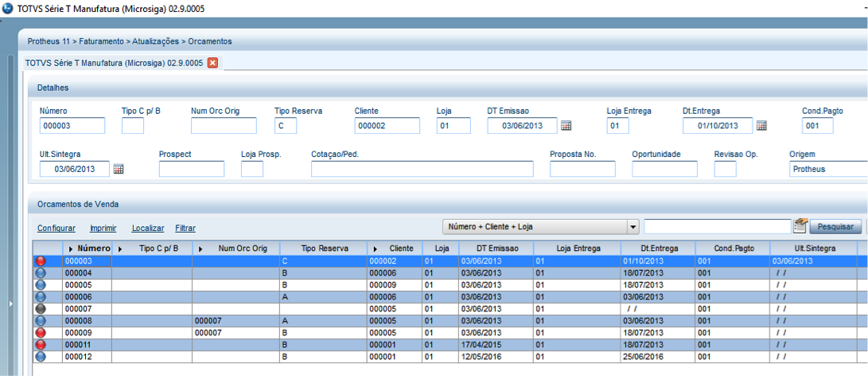Click the Proposta No. field
The height and width of the screenshot is (376, 868).
(x=582, y=169)
